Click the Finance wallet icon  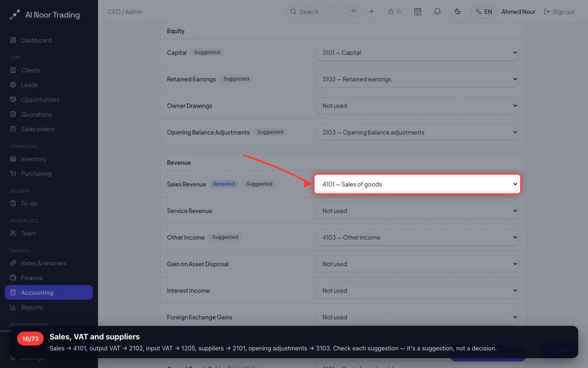[x=13, y=278]
